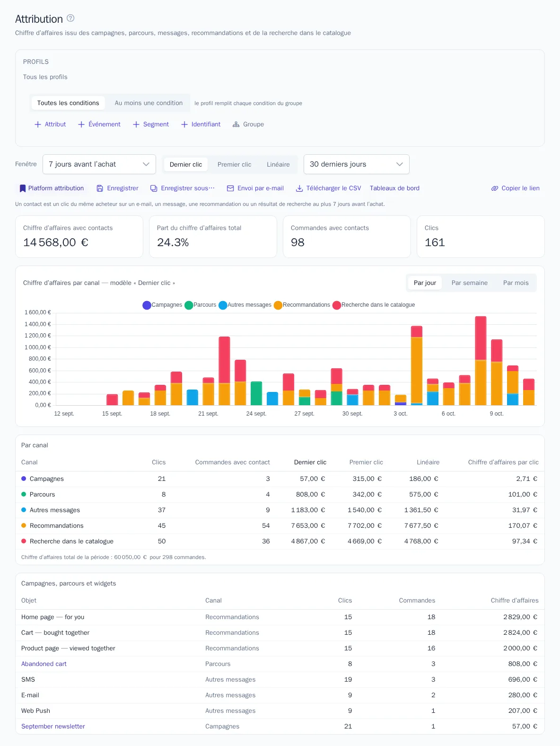Screen dimensions: 560x746
Task: Click the red Recherche dans le catalogue swatch
Action: pos(337,305)
